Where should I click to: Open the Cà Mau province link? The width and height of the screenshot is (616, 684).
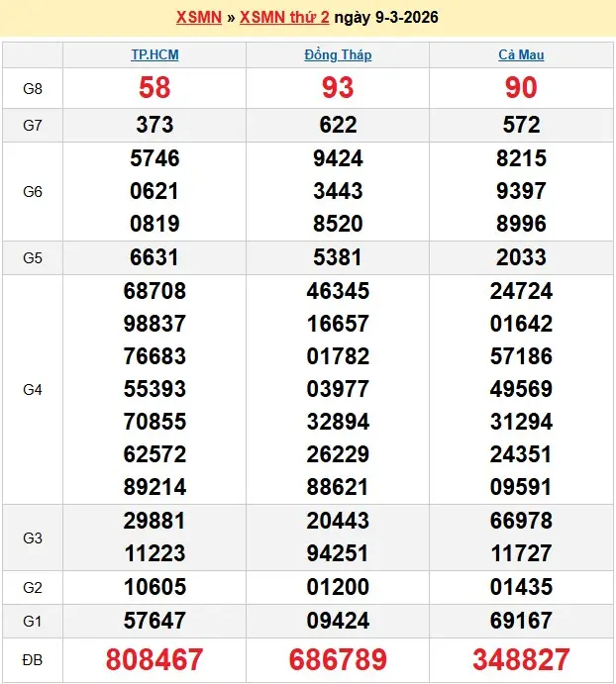pyautogui.click(x=521, y=54)
